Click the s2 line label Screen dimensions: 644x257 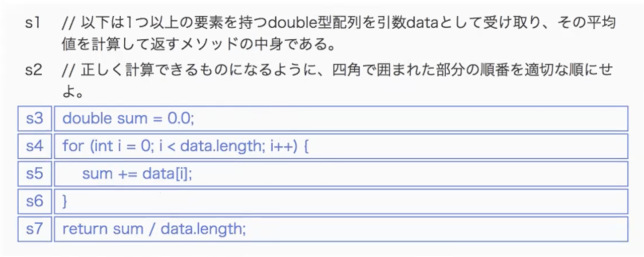33,70
